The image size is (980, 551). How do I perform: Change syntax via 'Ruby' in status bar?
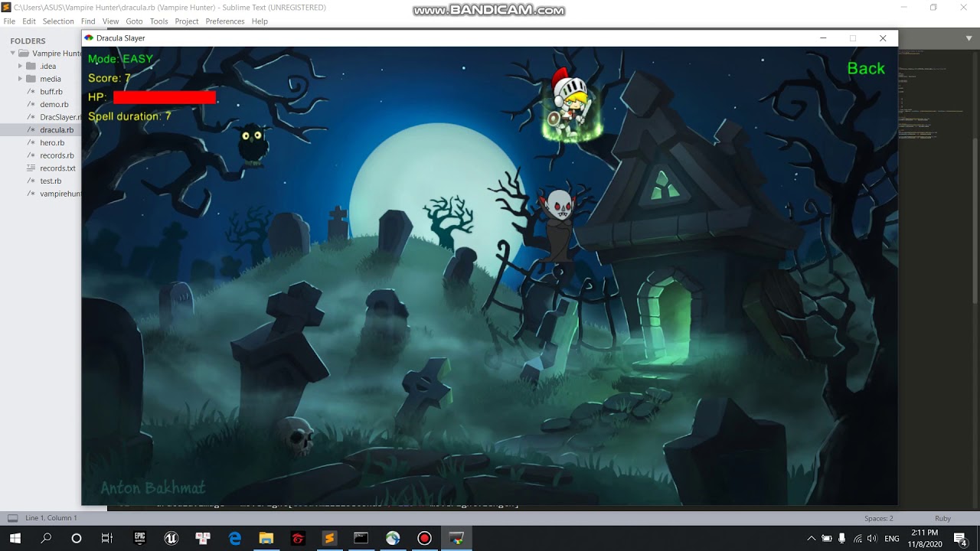click(x=942, y=518)
